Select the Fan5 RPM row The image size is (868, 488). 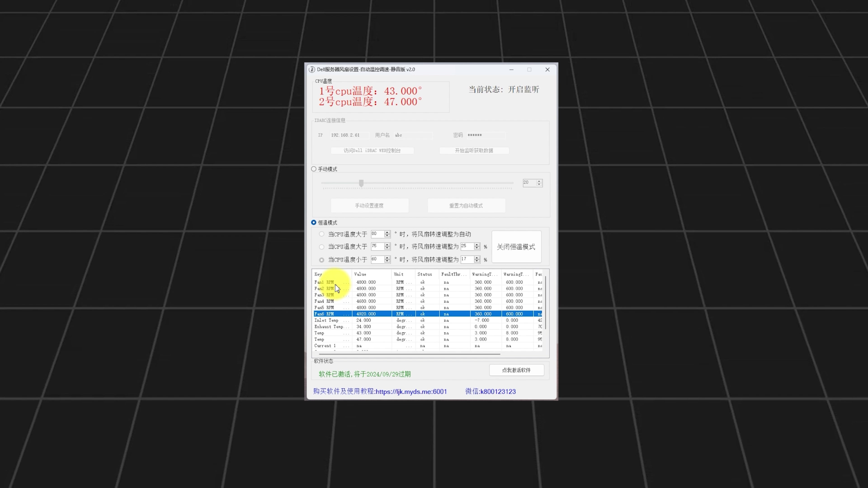[428, 307]
